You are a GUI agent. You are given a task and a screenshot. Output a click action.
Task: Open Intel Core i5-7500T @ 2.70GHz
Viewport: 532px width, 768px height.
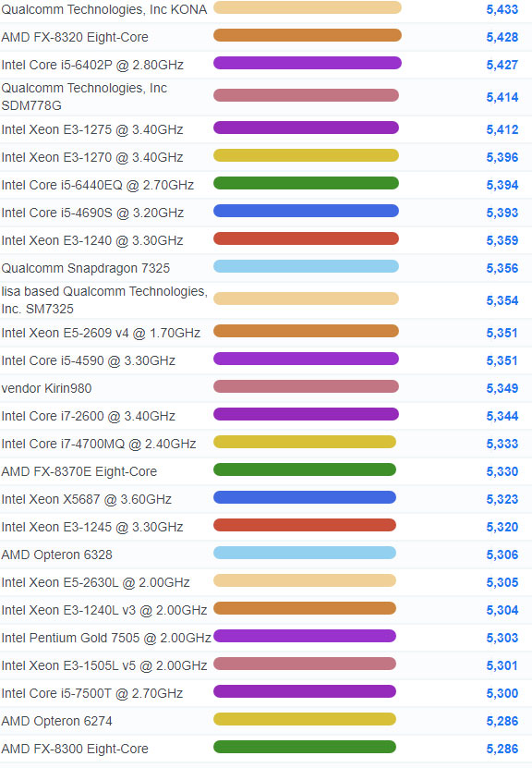(x=92, y=693)
